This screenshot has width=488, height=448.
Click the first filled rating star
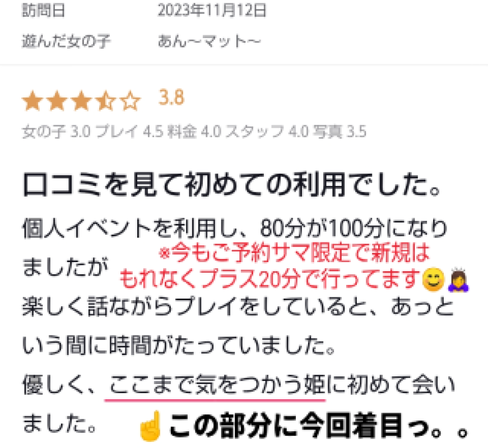(x=32, y=100)
